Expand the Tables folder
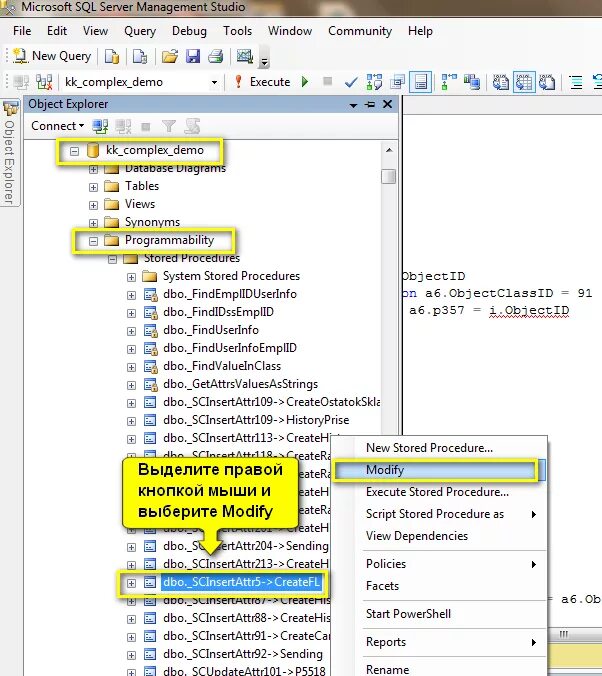 click(x=93, y=187)
